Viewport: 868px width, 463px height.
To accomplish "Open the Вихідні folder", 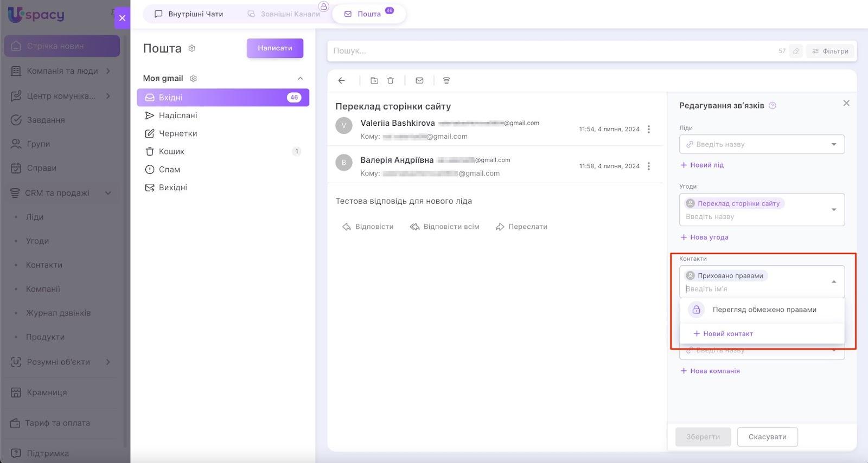I will click(223, 188).
